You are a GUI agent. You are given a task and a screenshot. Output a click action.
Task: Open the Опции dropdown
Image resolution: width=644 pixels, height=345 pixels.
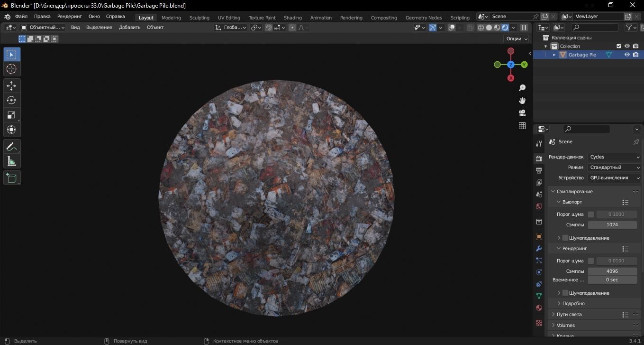pyautogui.click(x=517, y=39)
